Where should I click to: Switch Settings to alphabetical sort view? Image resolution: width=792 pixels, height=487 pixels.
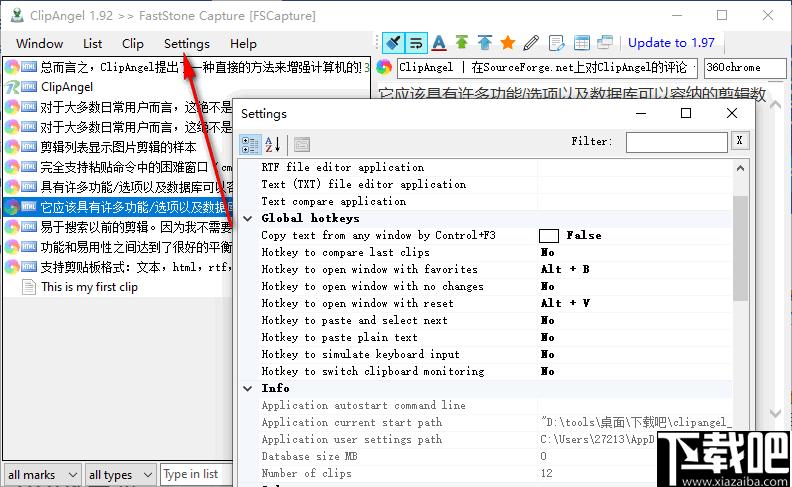pos(273,144)
